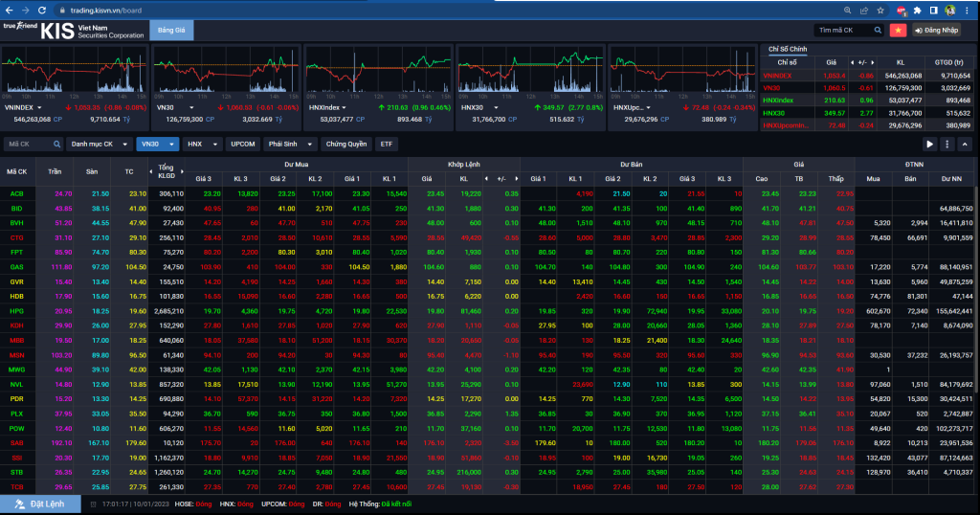980x515 pixels.
Task: Select the Chỉ Số Chính tab
Action: [788, 48]
